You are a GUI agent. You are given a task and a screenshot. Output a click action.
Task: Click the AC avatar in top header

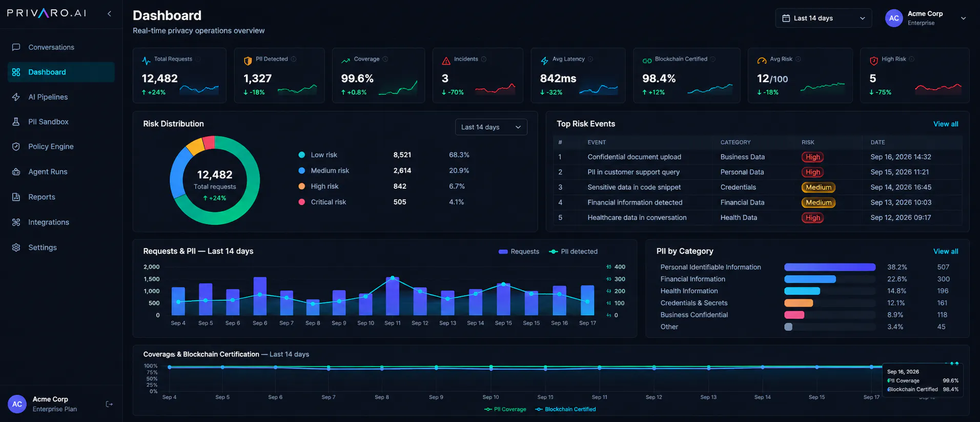click(x=894, y=18)
